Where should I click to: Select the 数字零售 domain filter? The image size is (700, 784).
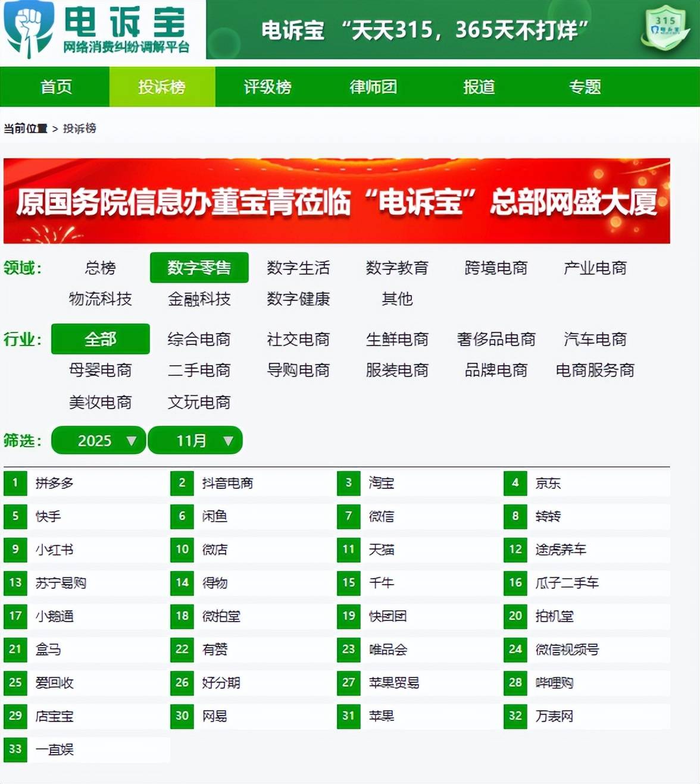(199, 268)
